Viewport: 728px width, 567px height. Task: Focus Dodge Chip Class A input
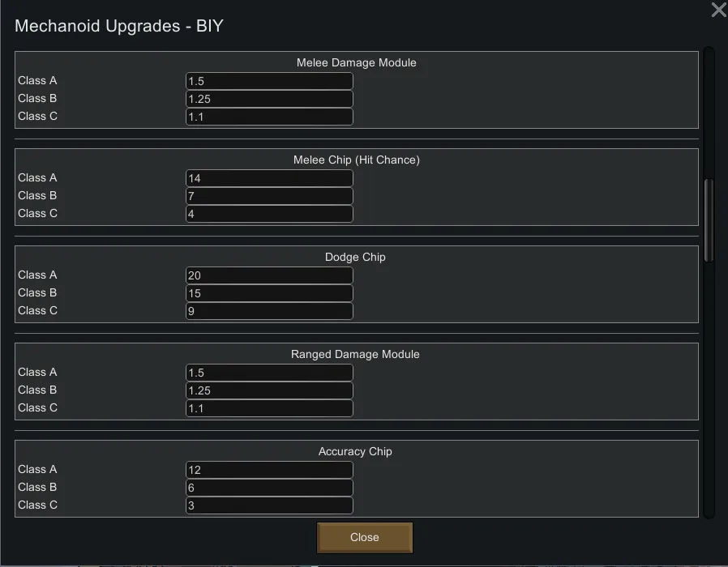pos(269,275)
